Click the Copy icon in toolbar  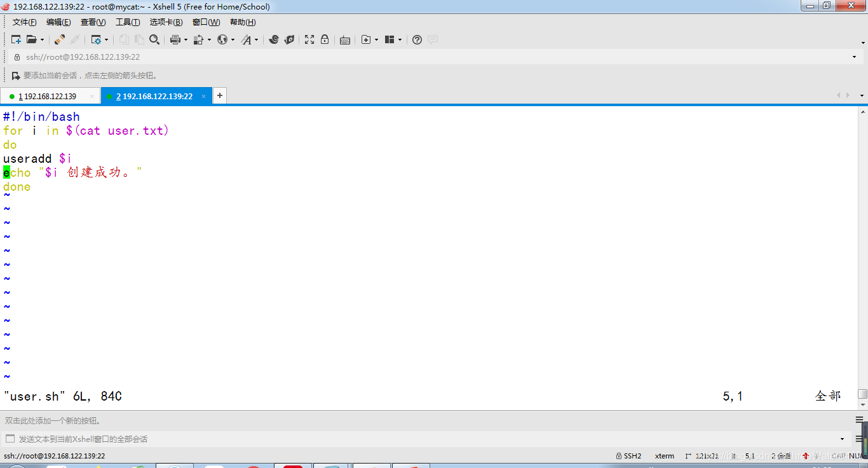point(124,39)
